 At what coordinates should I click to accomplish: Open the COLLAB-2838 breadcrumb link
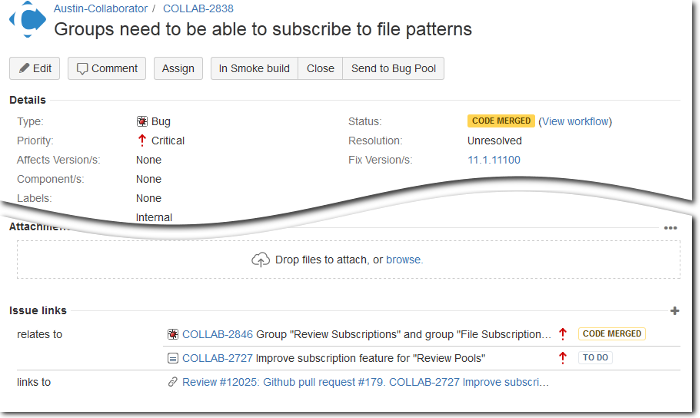(197, 8)
